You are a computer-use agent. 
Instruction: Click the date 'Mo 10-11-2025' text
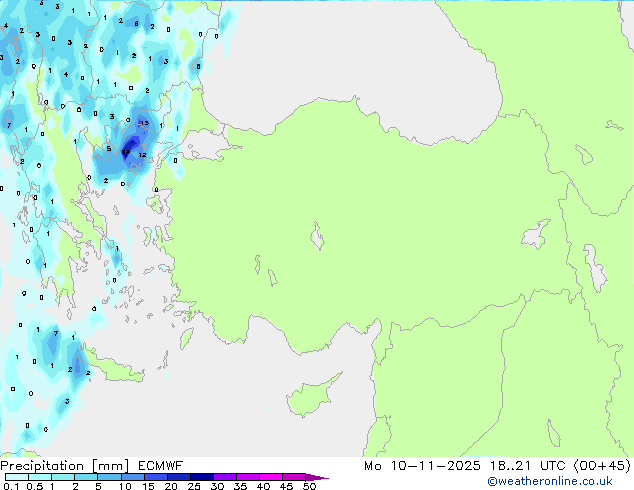click(x=422, y=466)
